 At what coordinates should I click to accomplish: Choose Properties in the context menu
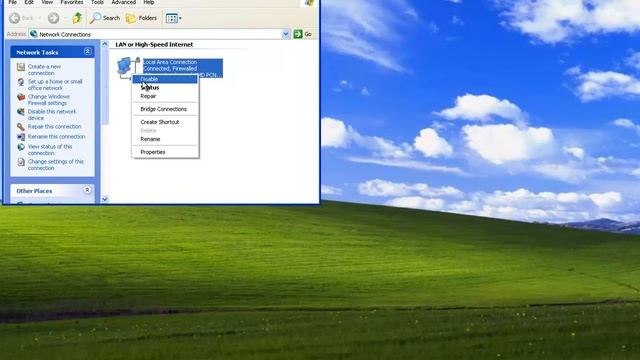[x=165, y=152]
